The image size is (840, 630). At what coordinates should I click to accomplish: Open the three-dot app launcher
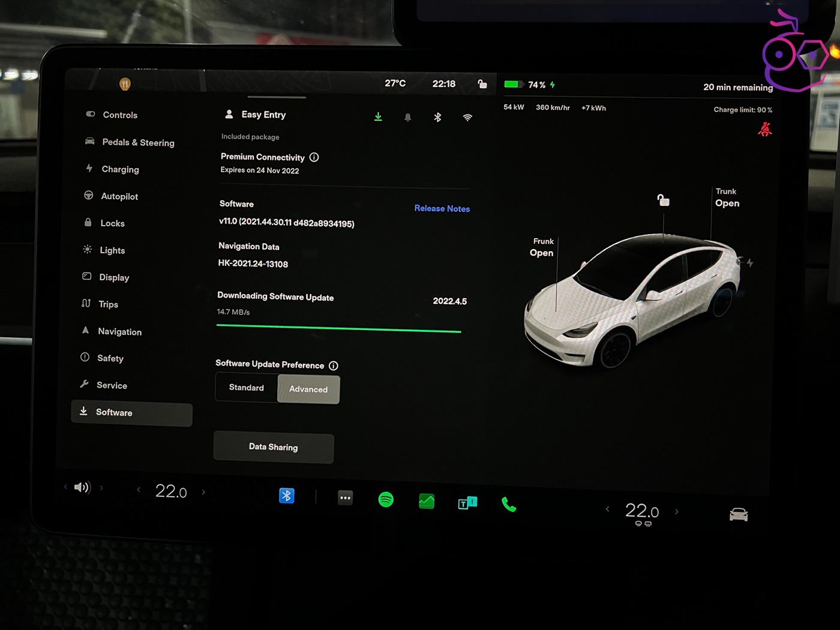pos(345,497)
